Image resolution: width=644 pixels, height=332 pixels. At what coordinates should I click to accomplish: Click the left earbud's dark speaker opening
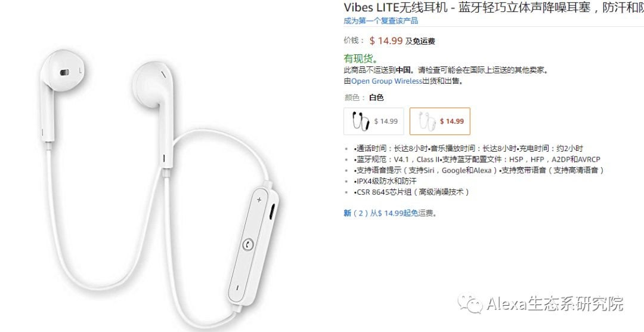click(x=64, y=73)
